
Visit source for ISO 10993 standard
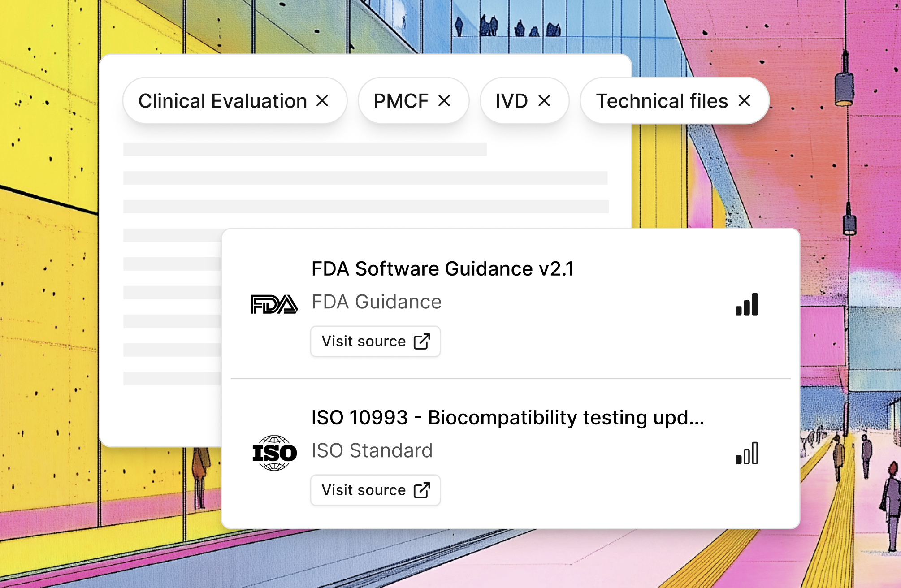pyautogui.click(x=375, y=490)
